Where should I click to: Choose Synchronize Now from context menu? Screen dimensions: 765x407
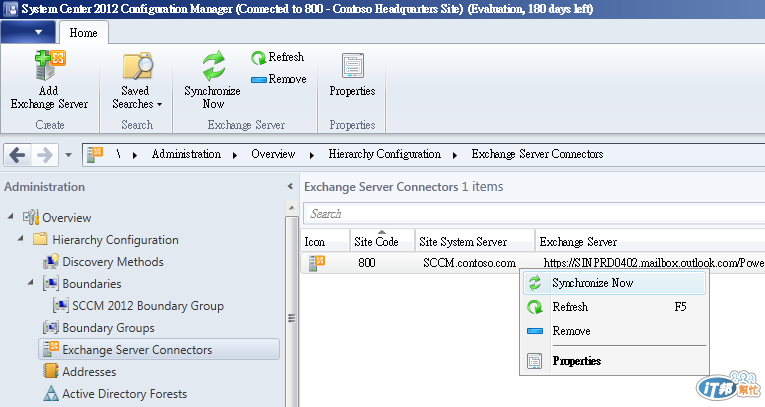614,283
